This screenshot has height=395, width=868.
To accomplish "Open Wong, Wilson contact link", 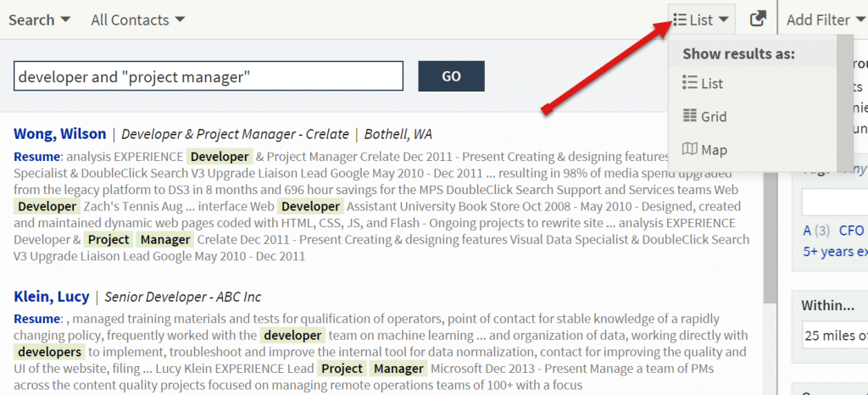I will pyautogui.click(x=60, y=134).
